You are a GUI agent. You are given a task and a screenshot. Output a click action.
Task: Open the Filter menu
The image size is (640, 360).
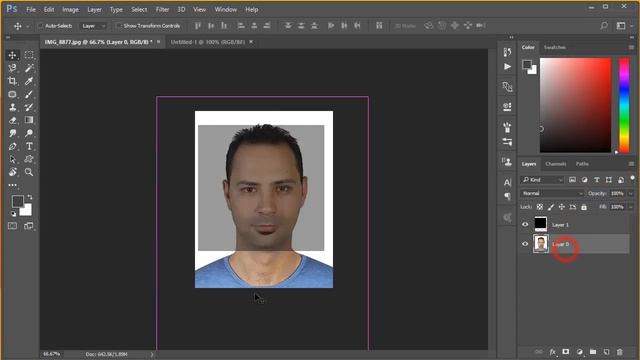(x=162, y=9)
